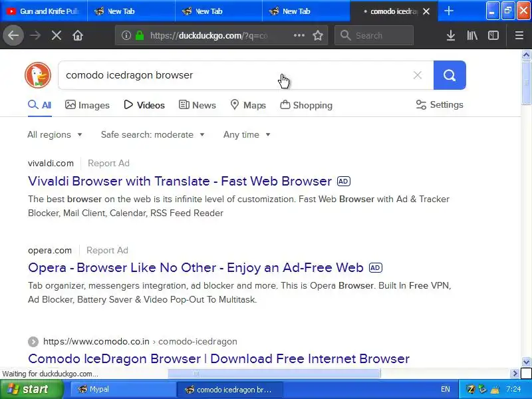Expand the Any time filter
Viewport: 532px width, 399px height.
pyautogui.click(x=247, y=135)
